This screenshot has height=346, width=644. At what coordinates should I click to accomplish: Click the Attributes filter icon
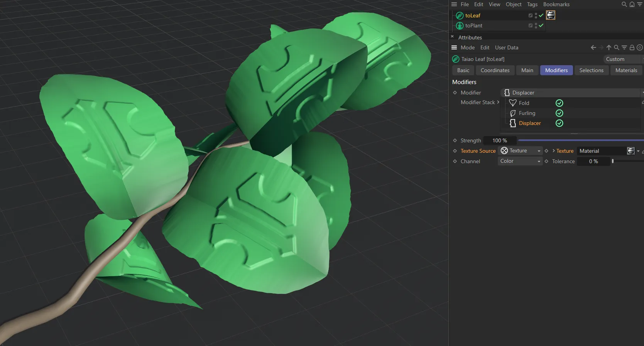coord(624,47)
